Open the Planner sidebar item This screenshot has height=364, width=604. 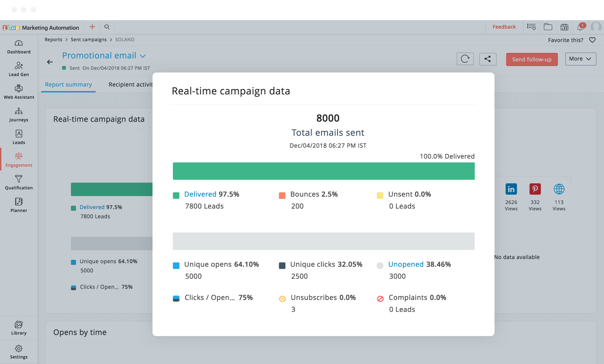18,205
